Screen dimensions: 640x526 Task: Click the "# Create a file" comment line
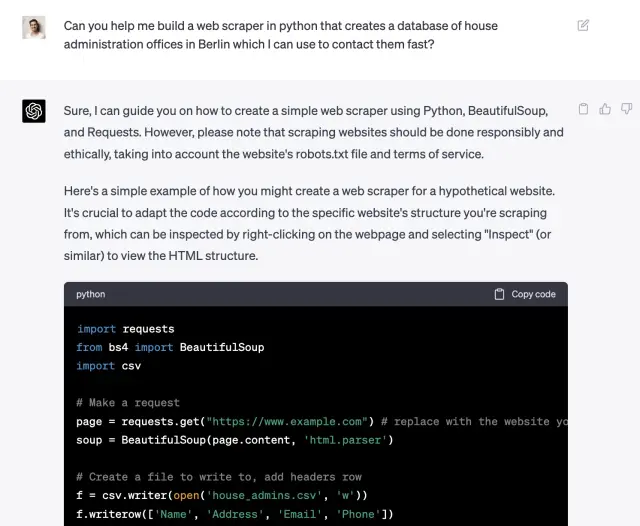218,477
